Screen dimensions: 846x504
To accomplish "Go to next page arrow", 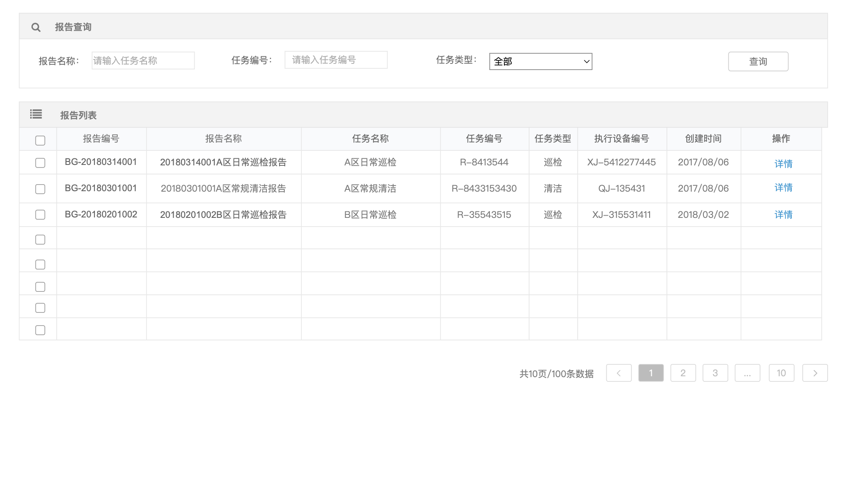I will pos(815,373).
